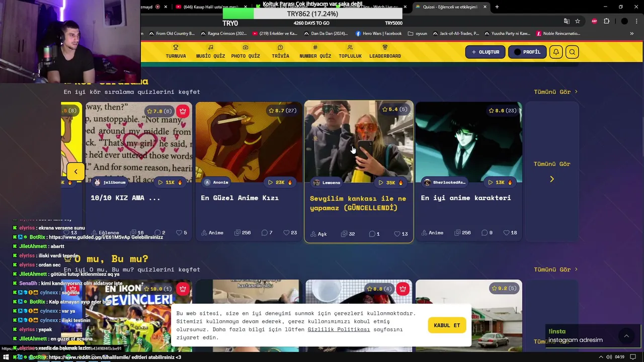The width and height of the screenshot is (644, 362).
Task: Open browser extensions puzzle icon
Action: point(606,21)
